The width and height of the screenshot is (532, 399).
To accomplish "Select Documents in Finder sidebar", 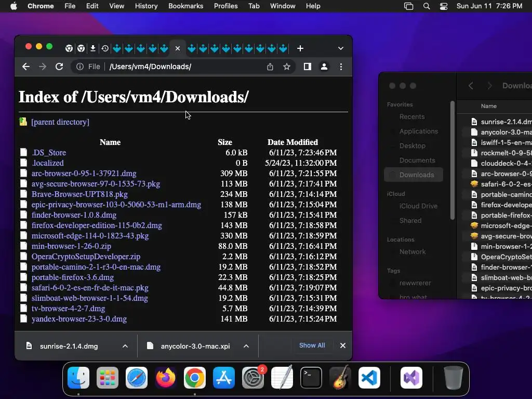I will (417, 160).
